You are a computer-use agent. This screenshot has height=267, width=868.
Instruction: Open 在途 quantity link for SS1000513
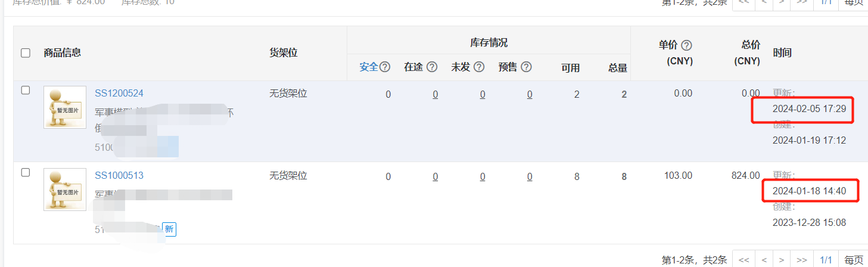point(435,176)
